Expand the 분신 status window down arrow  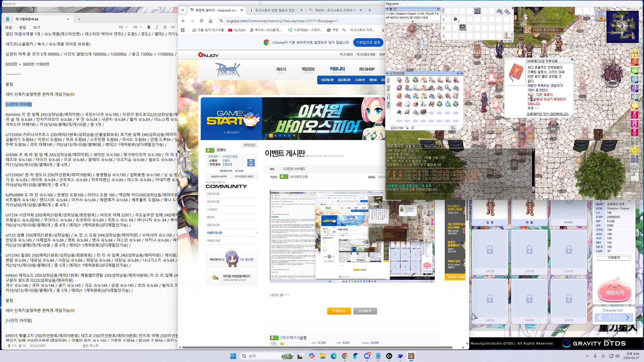[413, 22]
